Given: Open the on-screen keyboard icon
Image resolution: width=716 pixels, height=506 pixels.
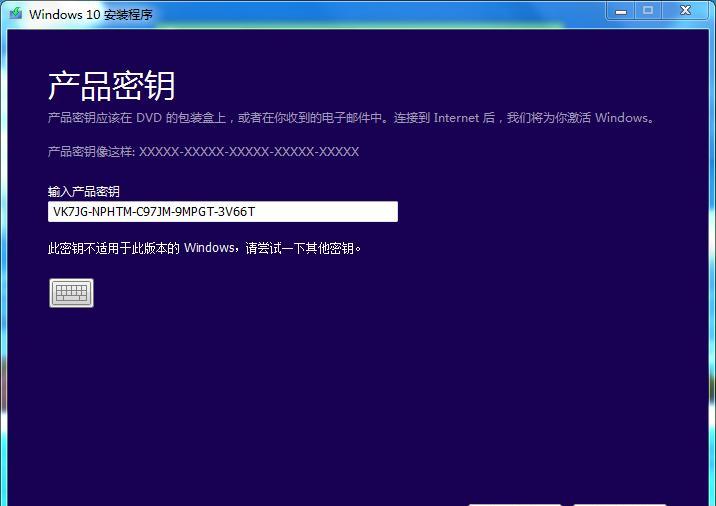Looking at the screenshot, I should pyautogui.click(x=71, y=293).
